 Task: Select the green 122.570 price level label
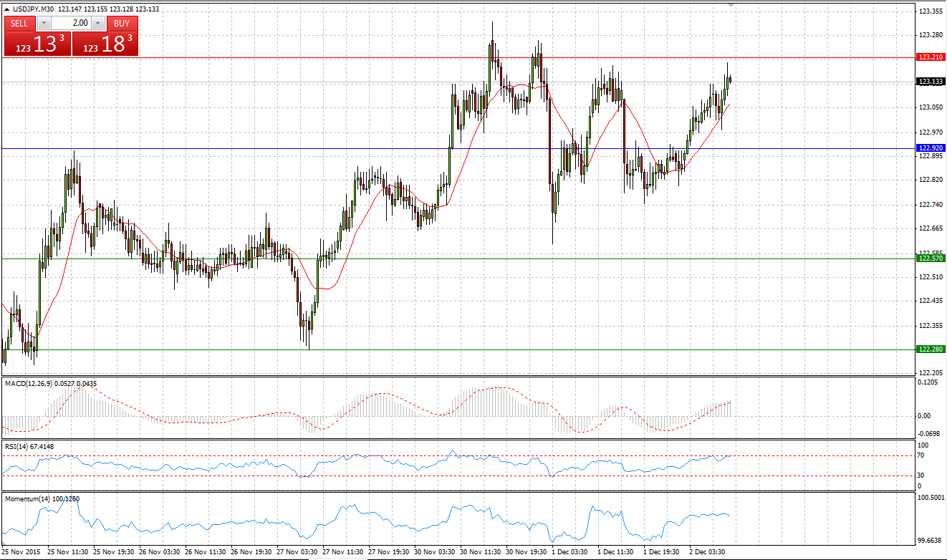click(929, 258)
